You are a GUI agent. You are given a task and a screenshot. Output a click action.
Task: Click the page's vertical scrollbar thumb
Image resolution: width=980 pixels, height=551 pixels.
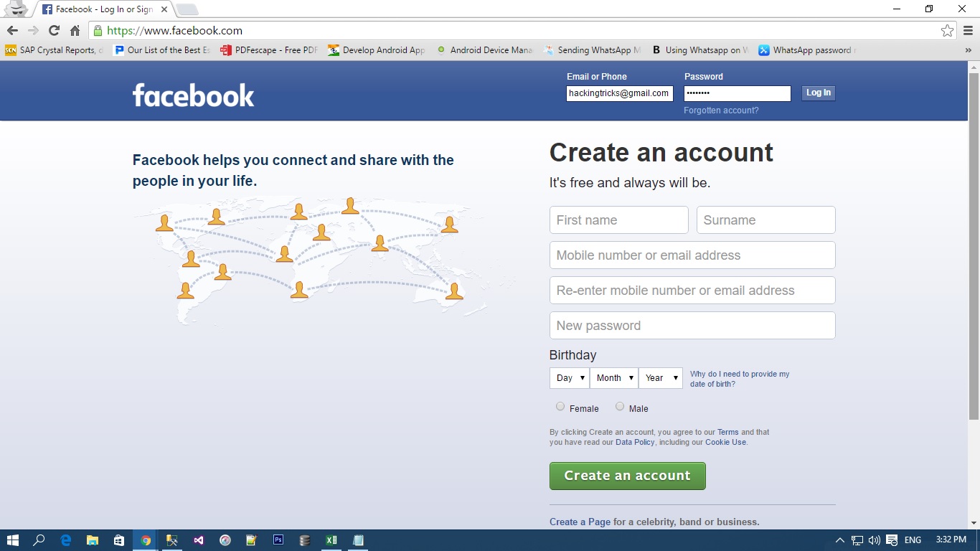click(974, 246)
